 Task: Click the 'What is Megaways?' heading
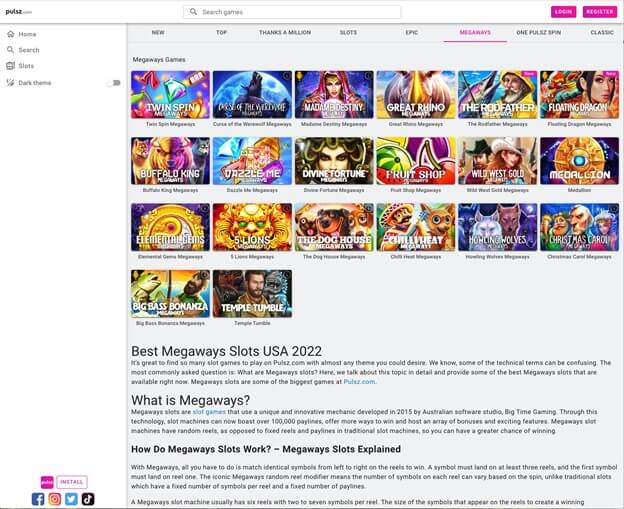191,400
